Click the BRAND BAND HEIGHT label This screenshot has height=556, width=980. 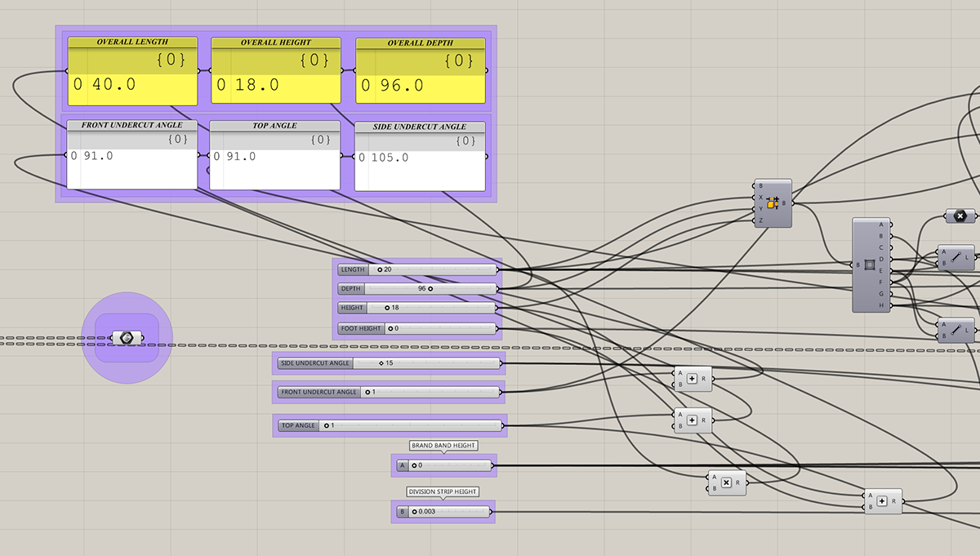pos(443,446)
